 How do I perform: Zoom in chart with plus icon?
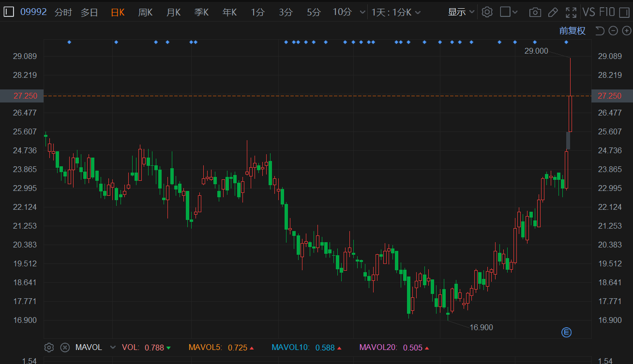pos(626,31)
